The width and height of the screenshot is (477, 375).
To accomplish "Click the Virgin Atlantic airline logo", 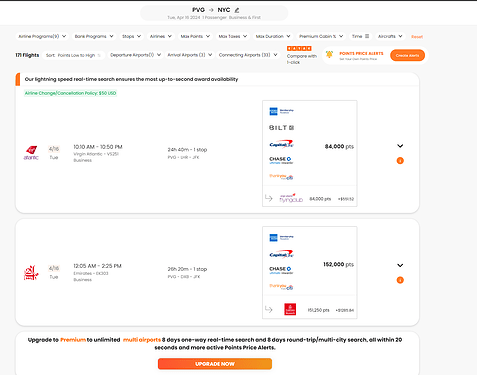I will tap(31, 153).
